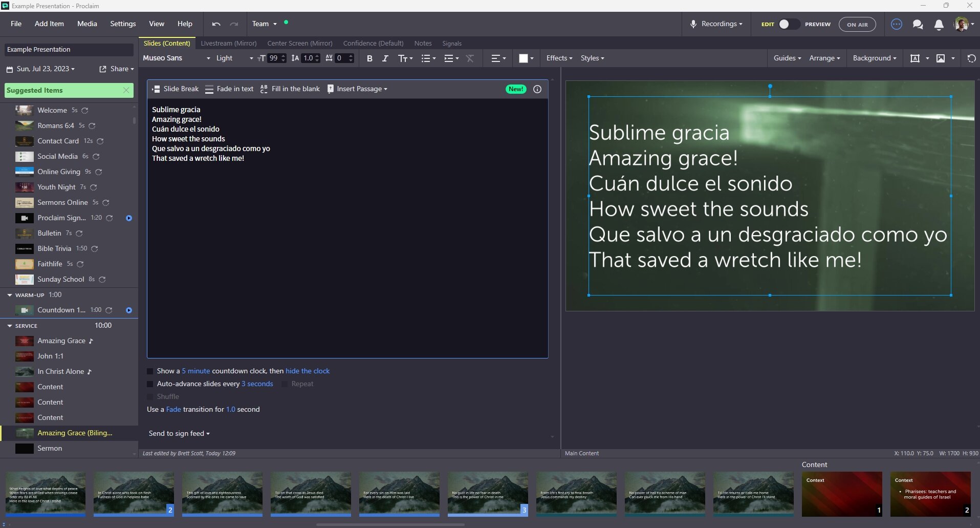Screen dimensions: 980x528
Task: Open the notifications bell icon
Action: point(939,25)
